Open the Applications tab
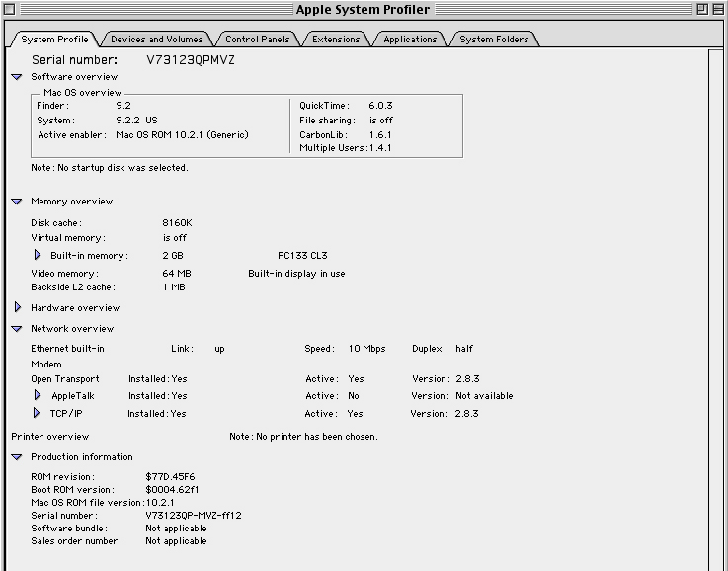The height and width of the screenshot is (571, 728). pos(410,40)
